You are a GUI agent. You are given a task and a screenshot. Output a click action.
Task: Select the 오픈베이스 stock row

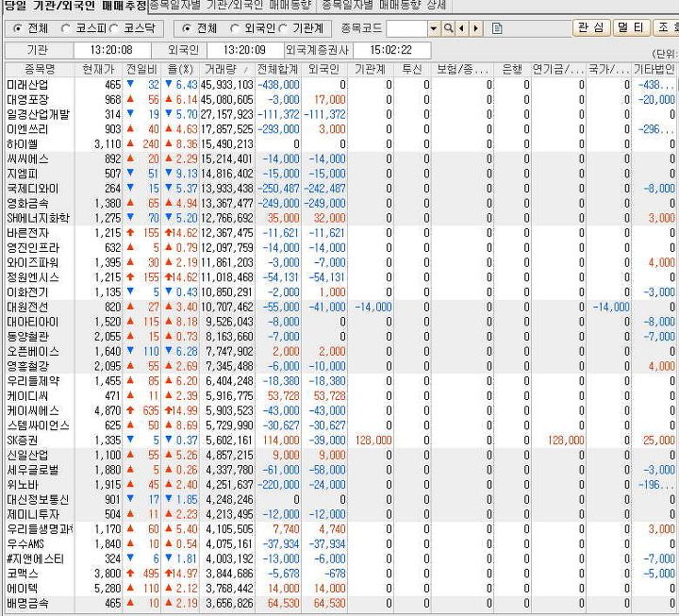[340, 351]
